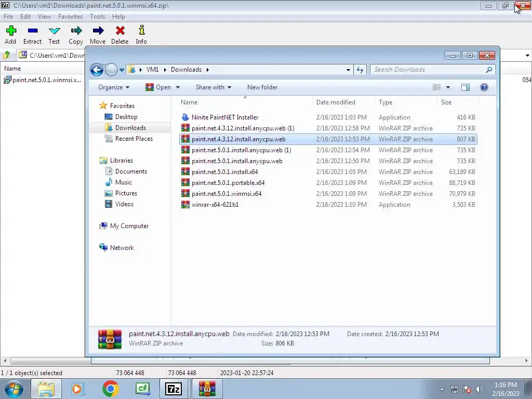
Task: Expand the view options dropdown arrow
Action: click(x=448, y=87)
